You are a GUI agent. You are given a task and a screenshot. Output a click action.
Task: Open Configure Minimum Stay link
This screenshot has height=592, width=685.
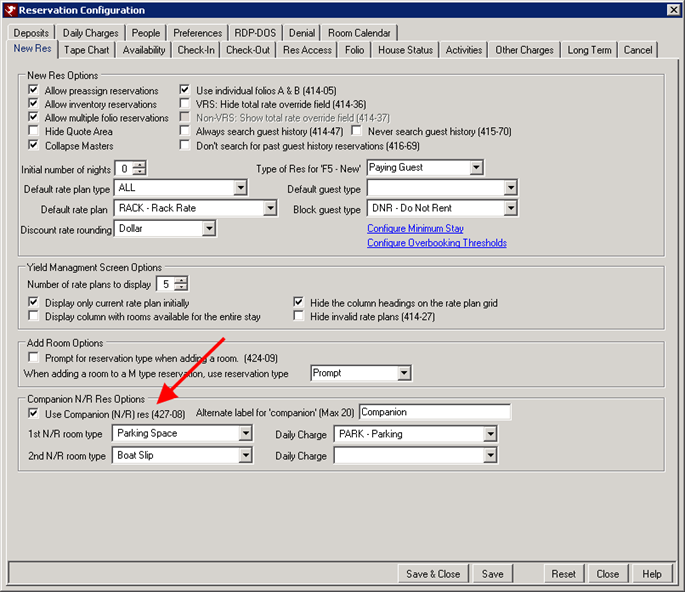417,229
